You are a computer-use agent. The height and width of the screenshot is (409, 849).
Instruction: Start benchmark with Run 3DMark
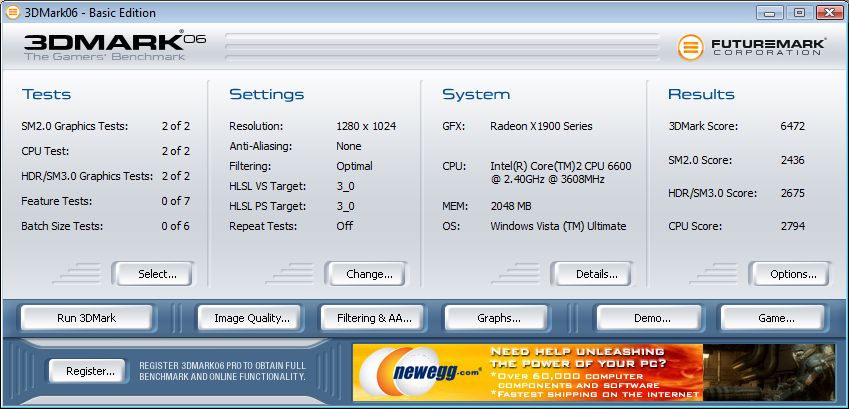(x=87, y=318)
